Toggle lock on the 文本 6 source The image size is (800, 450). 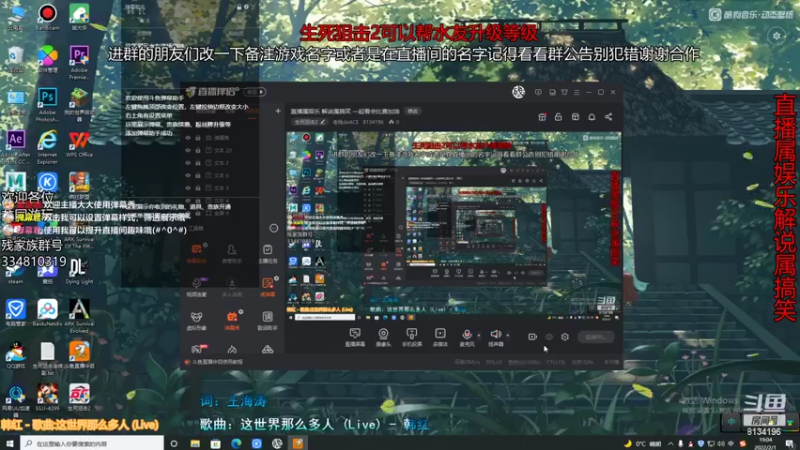point(198,176)
